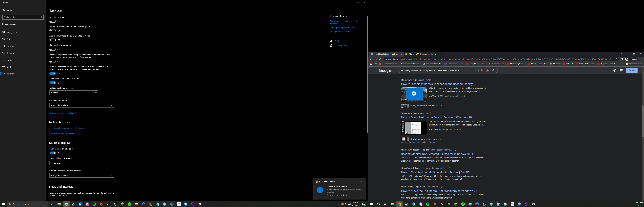Open Combine buttons on other taskbars dropdown
The image size is (644, 207).
point(82,175)
